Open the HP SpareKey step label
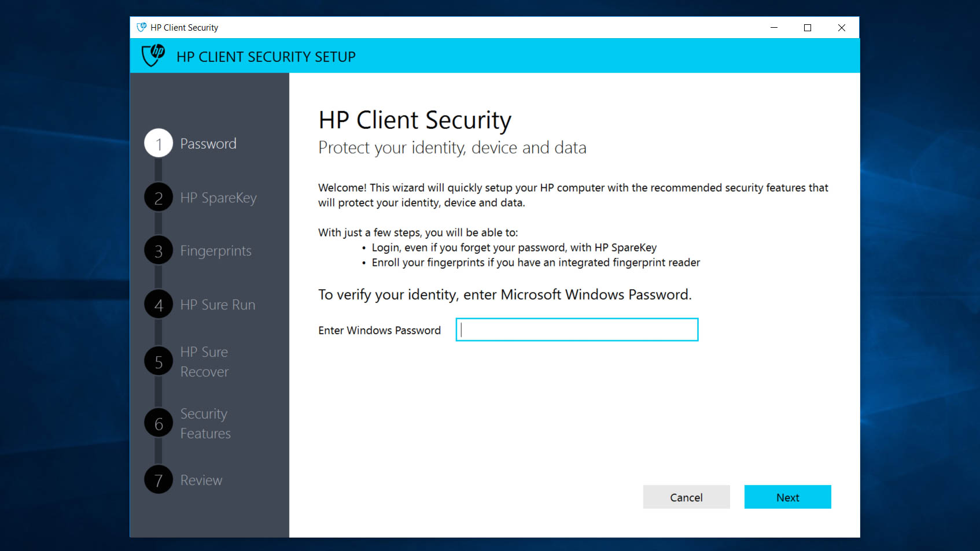 (x=218, y=198)
